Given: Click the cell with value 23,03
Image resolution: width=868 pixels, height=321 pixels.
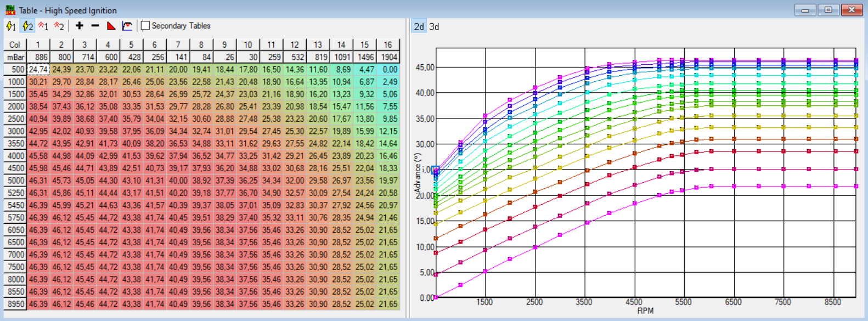Looking at the screenshot, I should coord(248,94).
